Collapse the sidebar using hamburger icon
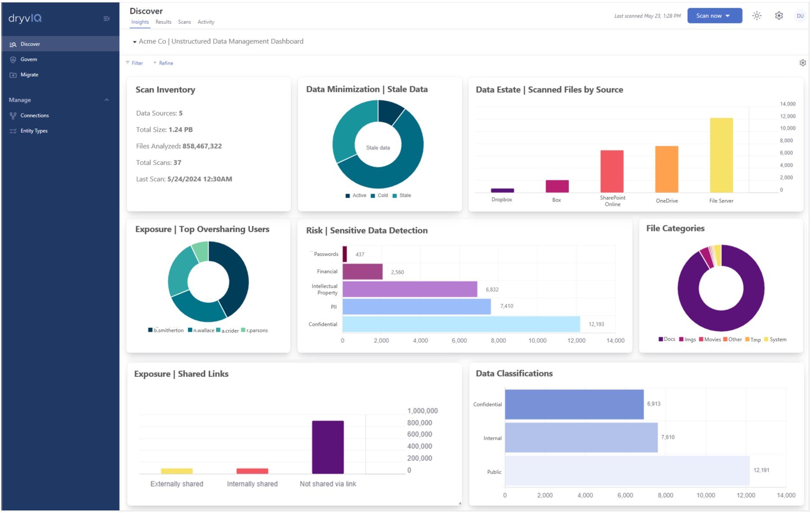The width and height of the screenshot is (812, 513). (107, 19)
